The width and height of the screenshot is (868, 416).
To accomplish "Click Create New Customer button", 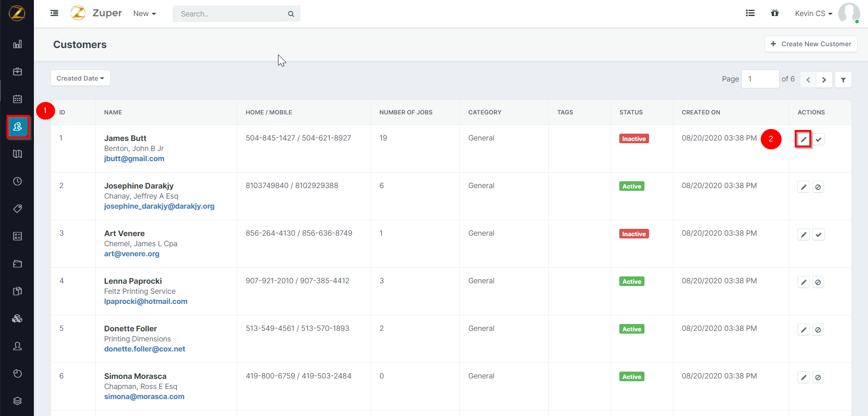I will [x=811, y=44].
